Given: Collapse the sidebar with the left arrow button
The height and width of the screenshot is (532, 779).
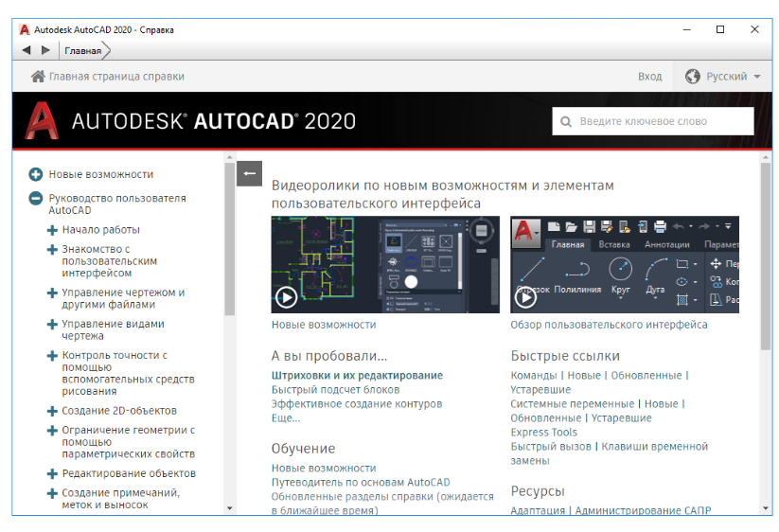Looking at the screenshot, I should [x=249, y=173].
